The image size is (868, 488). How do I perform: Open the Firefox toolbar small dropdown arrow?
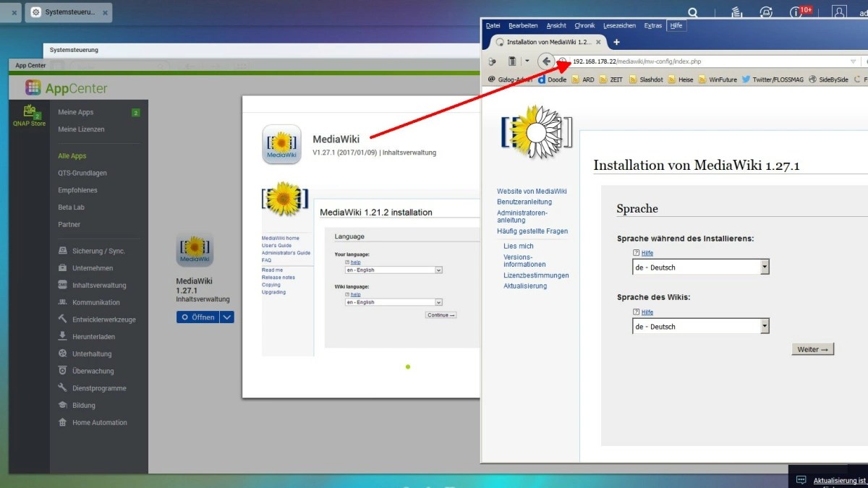527,61
